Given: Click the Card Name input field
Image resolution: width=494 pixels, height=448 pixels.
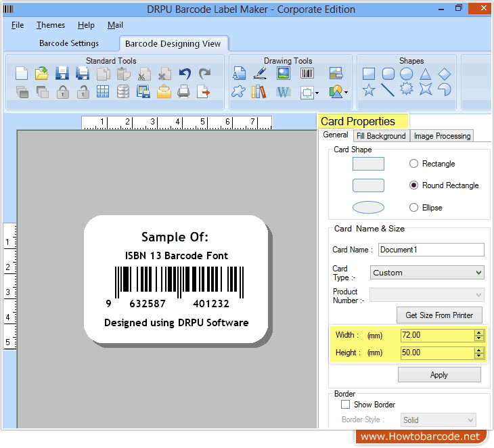Looking at the screenshot, I should point(431,250).
